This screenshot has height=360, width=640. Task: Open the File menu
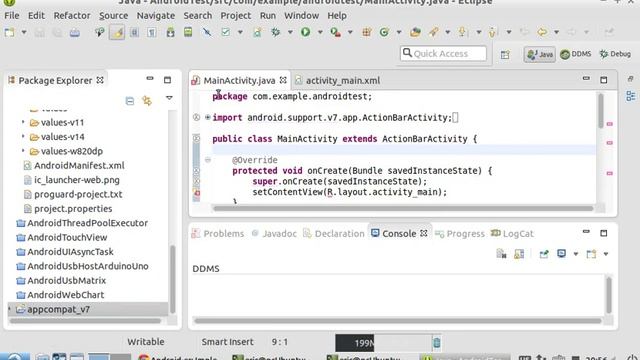click(11, 16)
